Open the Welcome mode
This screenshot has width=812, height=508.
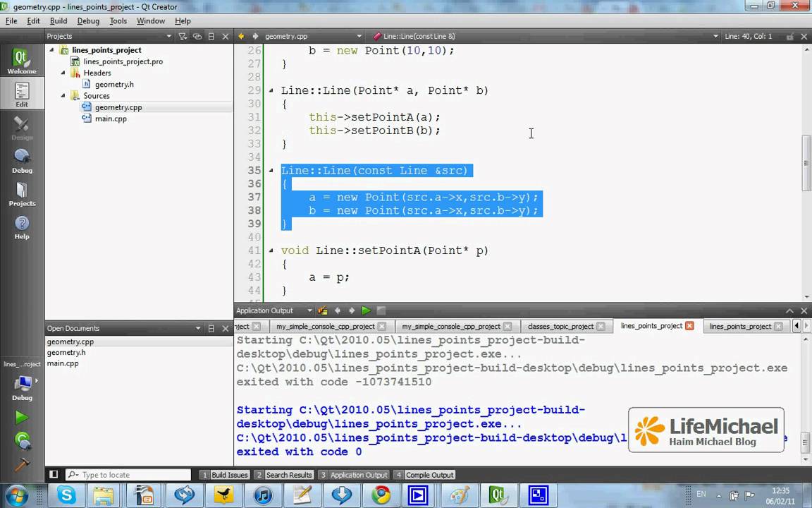(22, 60)
